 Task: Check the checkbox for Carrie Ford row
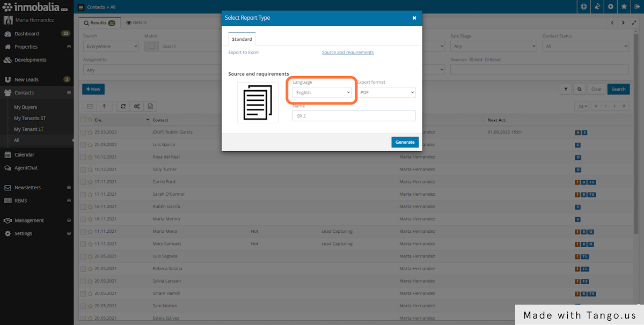(x=83, y=182)
